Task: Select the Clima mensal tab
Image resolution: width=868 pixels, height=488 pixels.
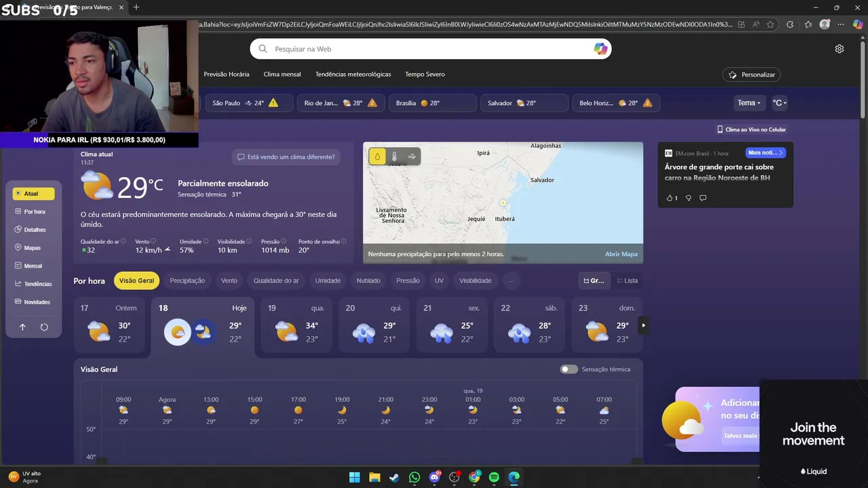Action: point(282,74)
